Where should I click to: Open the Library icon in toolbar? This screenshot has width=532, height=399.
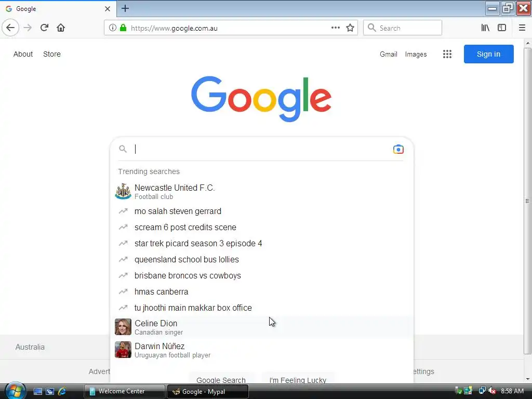(x=485, y=28)
